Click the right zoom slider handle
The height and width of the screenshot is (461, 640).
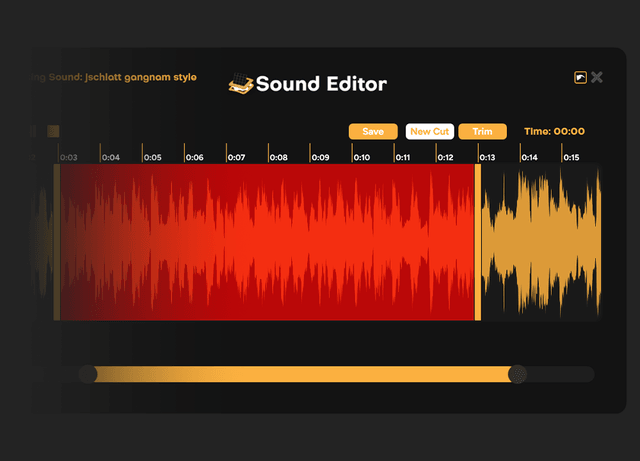[518, 374]
